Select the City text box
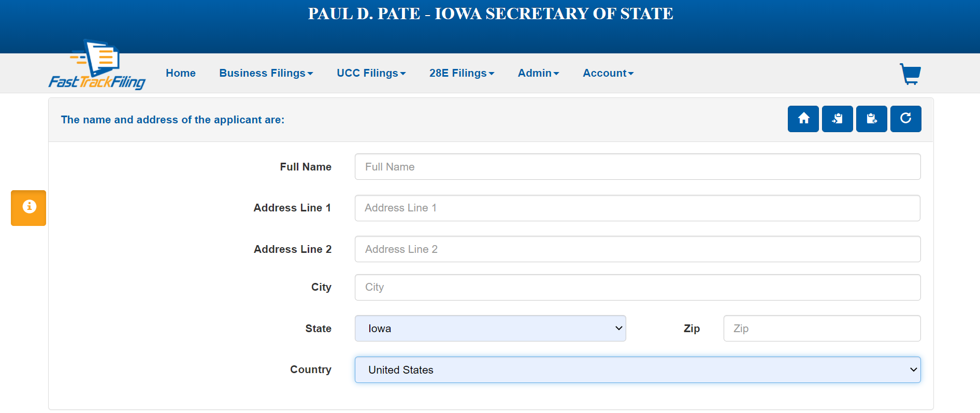The height and width of the screenshot is (413, 980). click(637, 287)
